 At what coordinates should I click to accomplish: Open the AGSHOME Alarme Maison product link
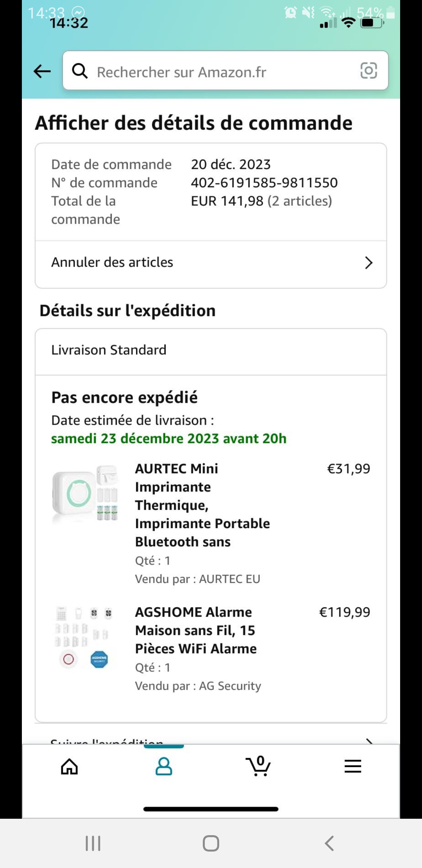tap(195, 630)
